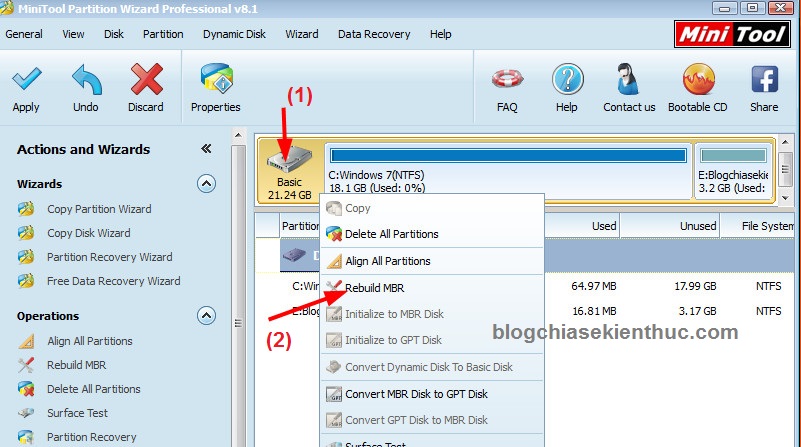Click the MiniTool logo
801x447 pixels.
click(x=732, y=34)
